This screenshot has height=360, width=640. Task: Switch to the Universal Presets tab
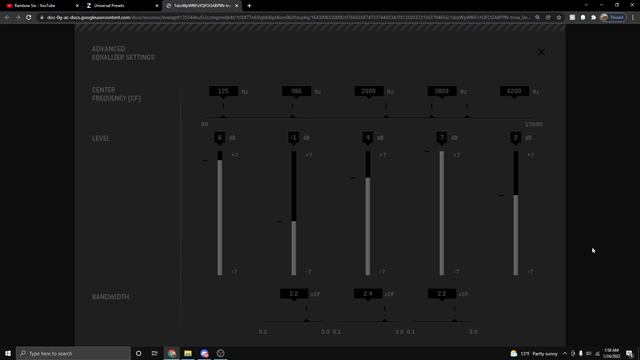(x=121, y=6)
